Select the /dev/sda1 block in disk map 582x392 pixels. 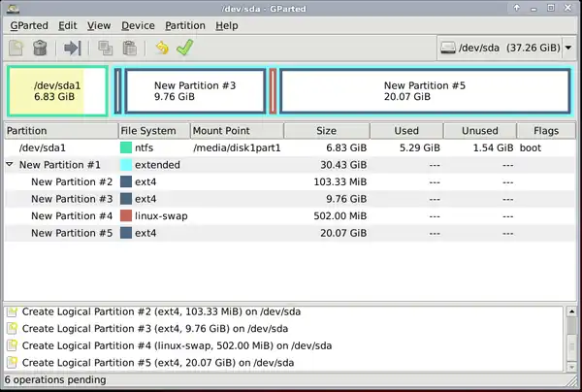(57, 91)
